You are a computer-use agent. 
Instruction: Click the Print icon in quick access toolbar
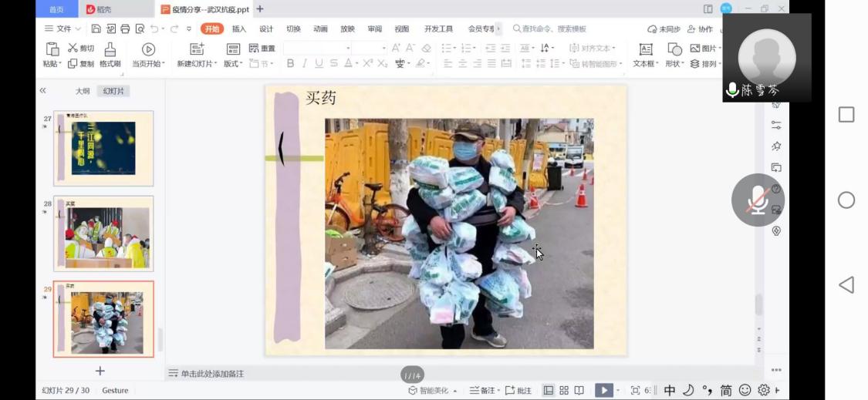point(125,29)
